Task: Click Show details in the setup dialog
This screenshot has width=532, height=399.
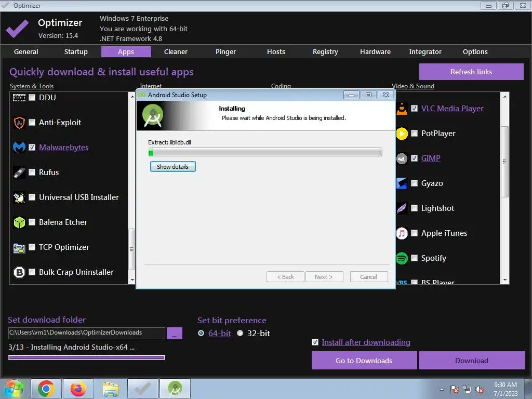Action: point(172,167)
